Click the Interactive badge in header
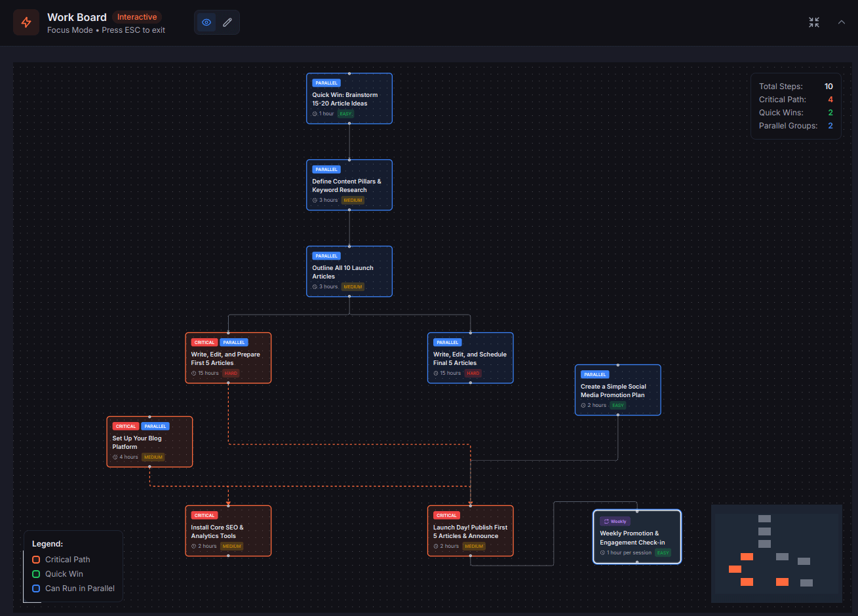 coord(137,17)
